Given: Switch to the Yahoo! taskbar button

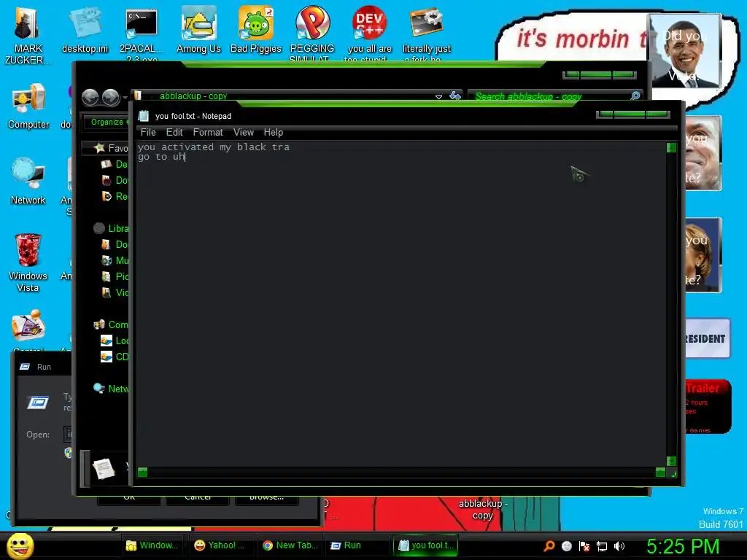Looking at the screenshot, I should 220,545.
